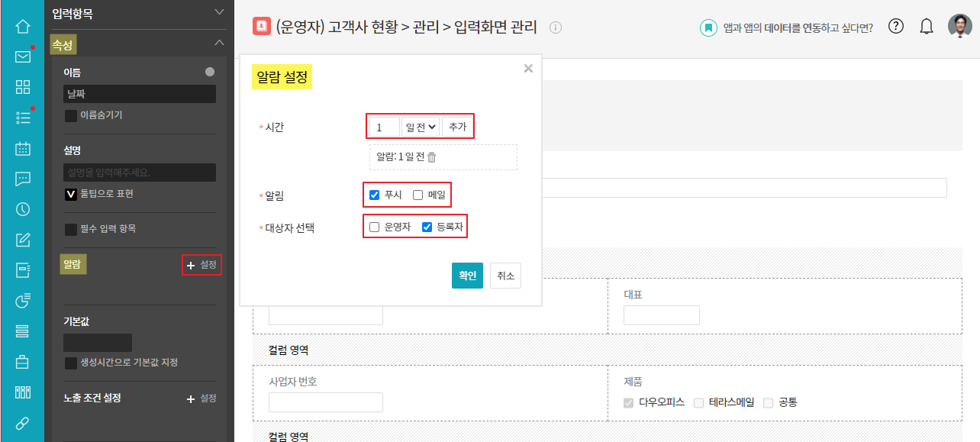Open the calendar icon in sidebar

click(x=23, y=148)
